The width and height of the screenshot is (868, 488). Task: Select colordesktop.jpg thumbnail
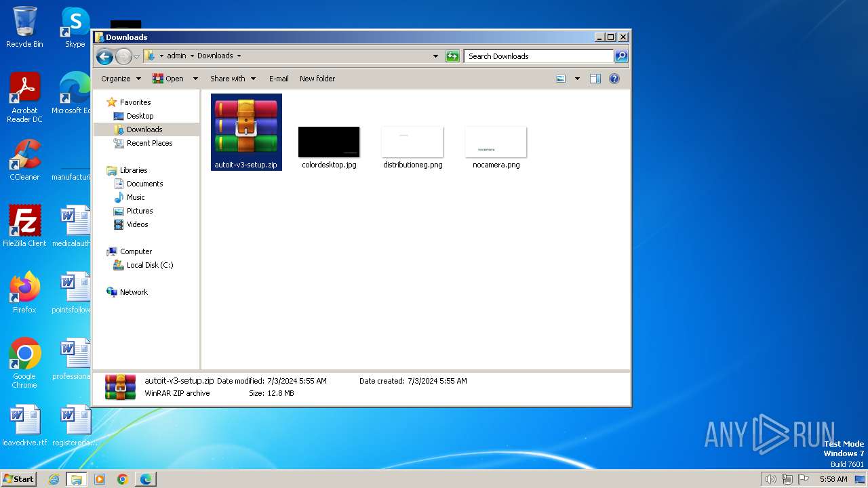pyautogui.click(x=329, y=142)
